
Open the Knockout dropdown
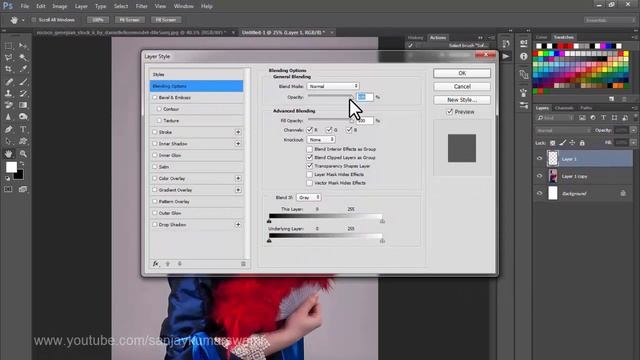click(321, 140)
